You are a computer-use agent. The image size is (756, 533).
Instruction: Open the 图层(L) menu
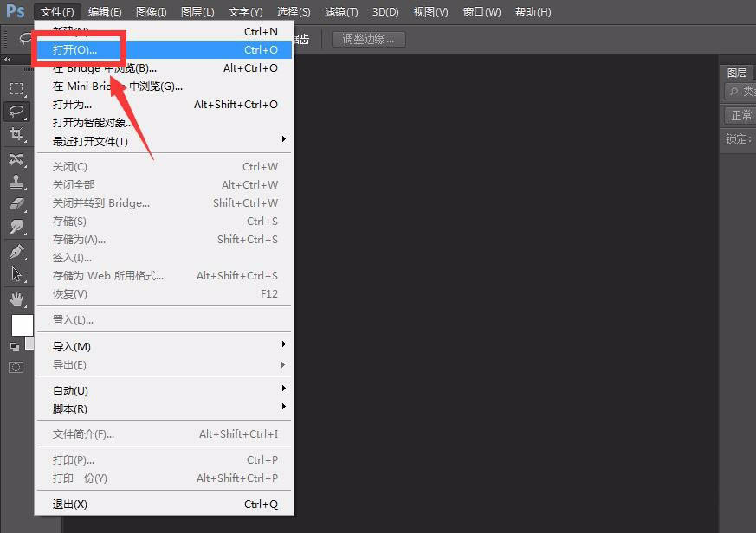click(197, 12)
